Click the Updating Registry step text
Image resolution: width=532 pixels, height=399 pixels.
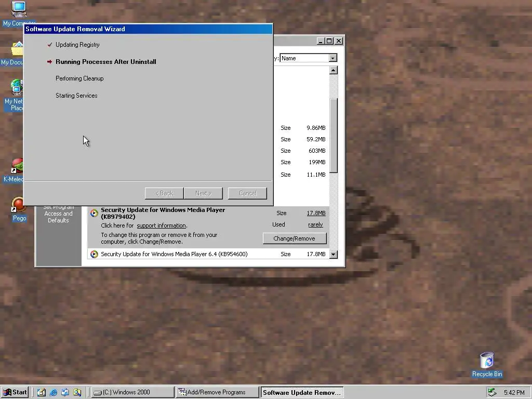(77, 45)
